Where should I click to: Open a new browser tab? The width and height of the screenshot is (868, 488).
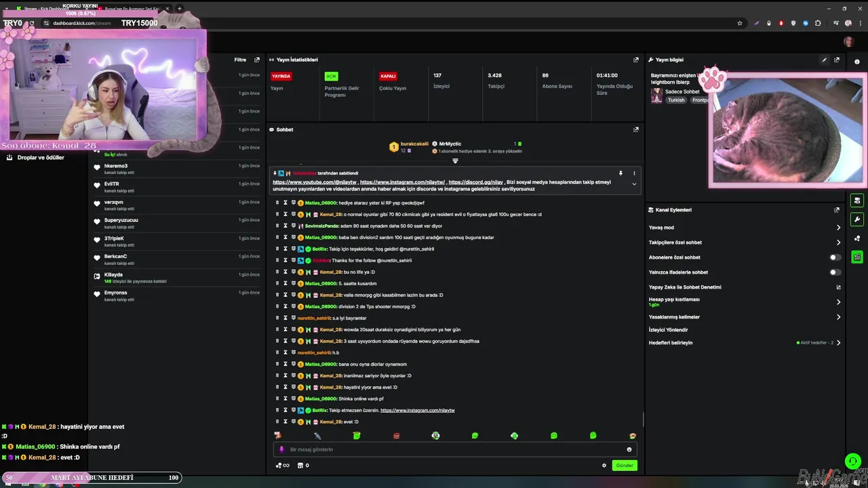tap(179, 9)
